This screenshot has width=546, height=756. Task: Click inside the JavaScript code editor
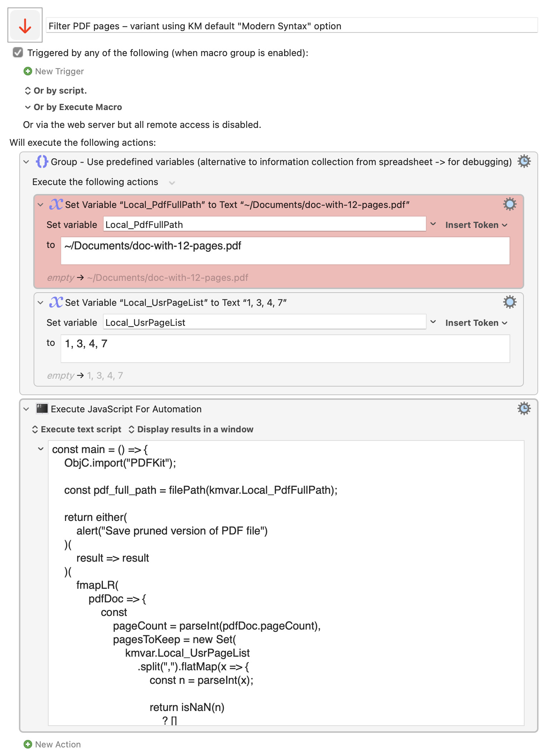[x=286, y=583]
